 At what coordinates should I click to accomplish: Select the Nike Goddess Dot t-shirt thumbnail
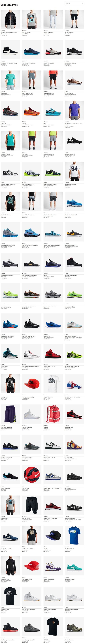[x=32, y=20]
